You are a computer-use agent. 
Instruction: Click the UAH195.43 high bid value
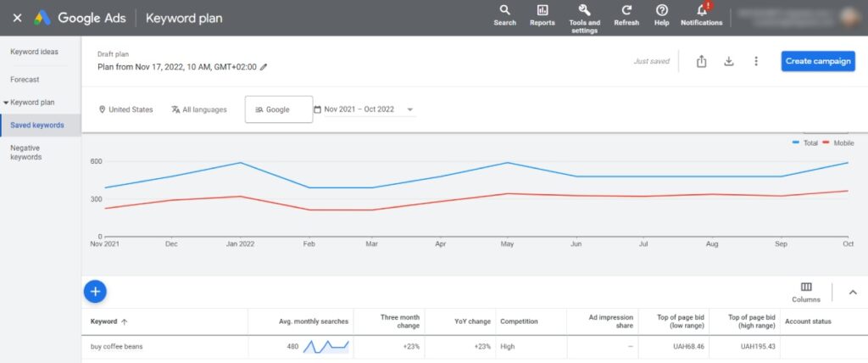point(758,347)
